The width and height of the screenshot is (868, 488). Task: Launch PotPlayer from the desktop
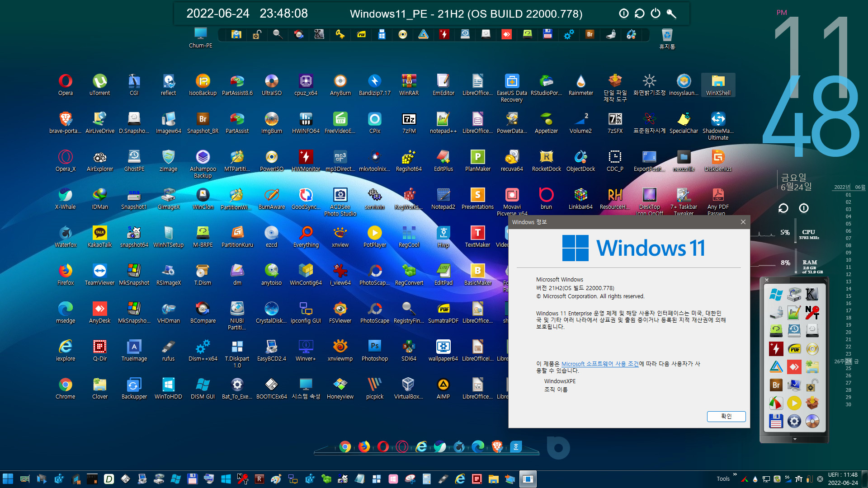coord(375,237)
